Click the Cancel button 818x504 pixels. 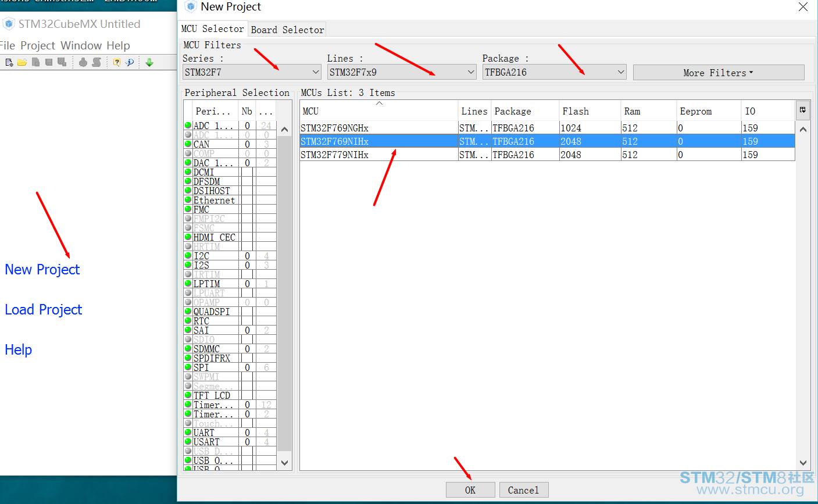point(523,490)
